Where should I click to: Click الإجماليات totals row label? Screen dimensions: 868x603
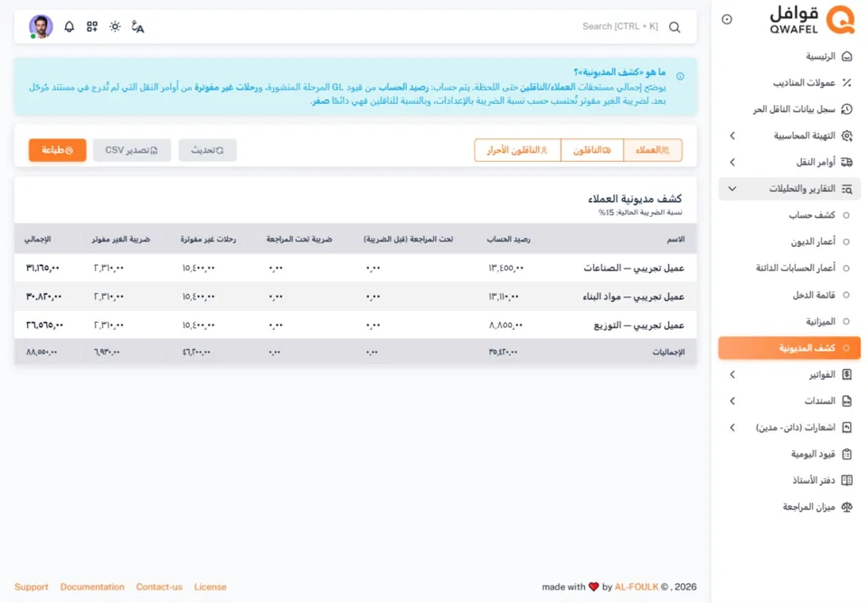click(x=668, y=353)
